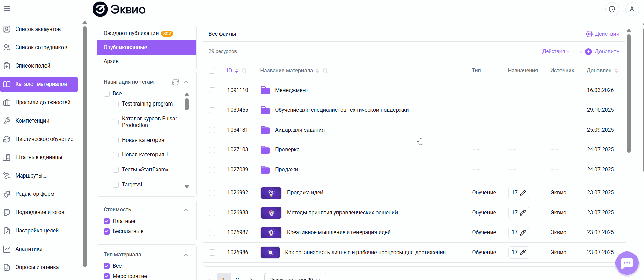Uncheck the Платные cost filter
Viewport: 644px width, 280px height.
107,221
